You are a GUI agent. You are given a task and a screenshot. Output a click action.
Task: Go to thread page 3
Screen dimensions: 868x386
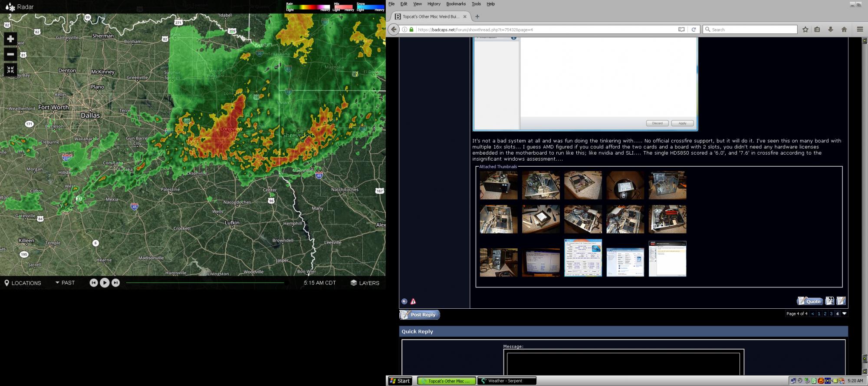point(831,313)
